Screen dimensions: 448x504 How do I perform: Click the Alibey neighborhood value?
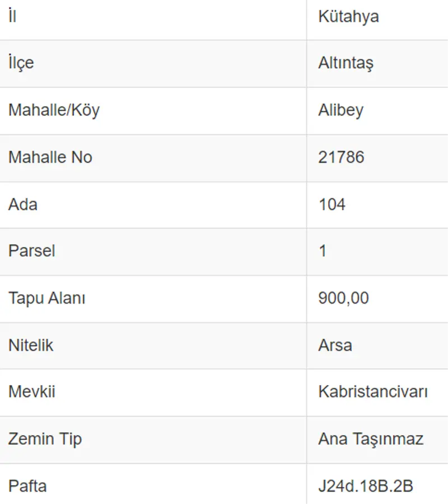340,110
